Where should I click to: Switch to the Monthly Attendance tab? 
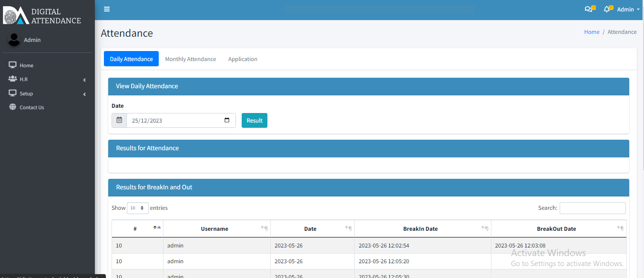(190, 59)
